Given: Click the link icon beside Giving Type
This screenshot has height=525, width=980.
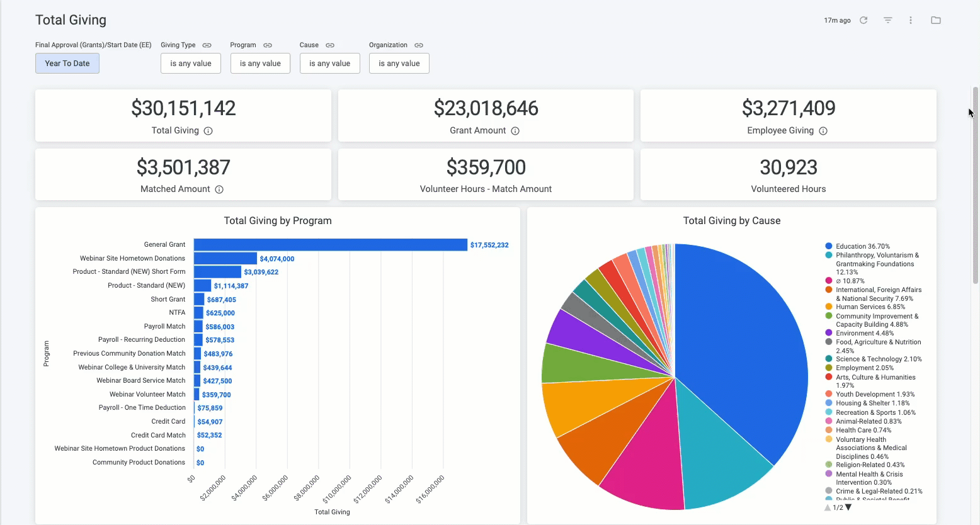Looking at the screenshot, I should 207,45.
